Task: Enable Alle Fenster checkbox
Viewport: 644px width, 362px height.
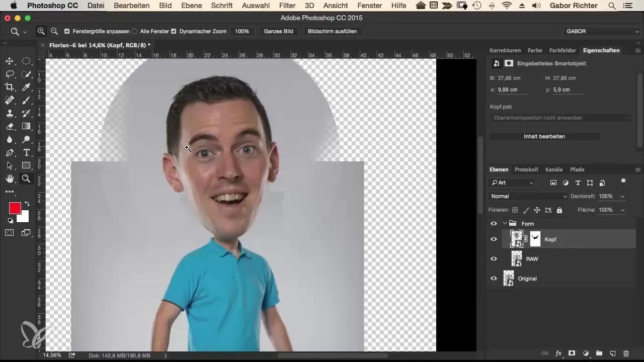Action: tap(134, 31)
